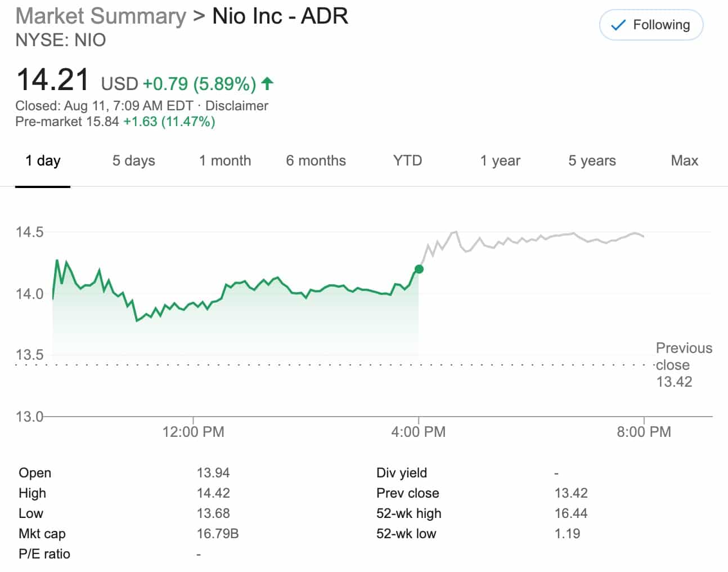Click the 4:00 PM axis label
Screen dimensions: 728x572
click(x=418, y=432)
